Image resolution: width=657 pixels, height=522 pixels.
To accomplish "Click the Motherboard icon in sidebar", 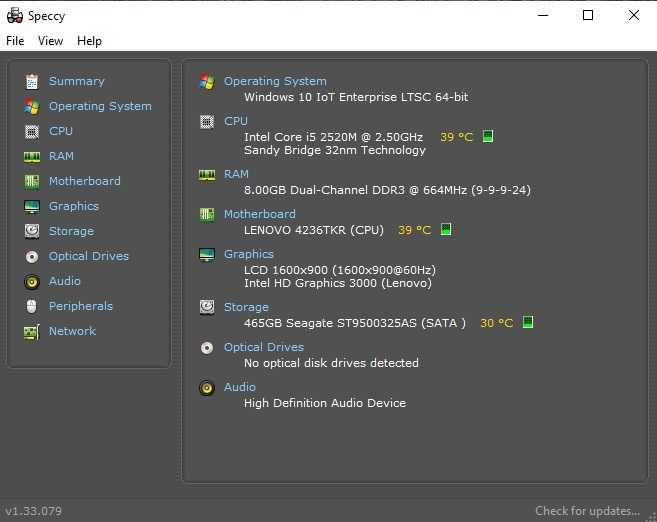I will (x=32, y=181).
